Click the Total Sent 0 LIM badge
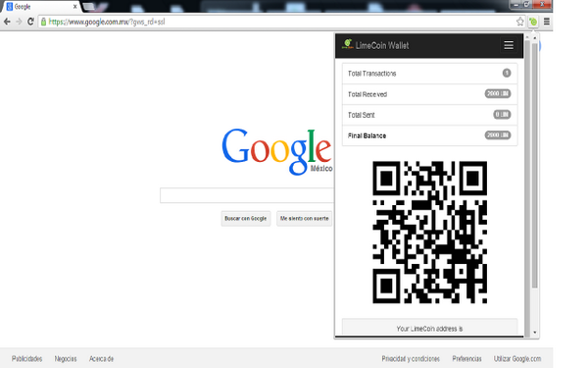588x368 pixels. point(502,114)
